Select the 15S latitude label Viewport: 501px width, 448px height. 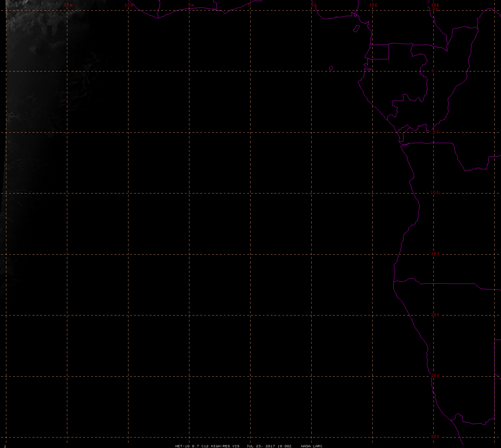pyautogui.click(x=435, y=254)
